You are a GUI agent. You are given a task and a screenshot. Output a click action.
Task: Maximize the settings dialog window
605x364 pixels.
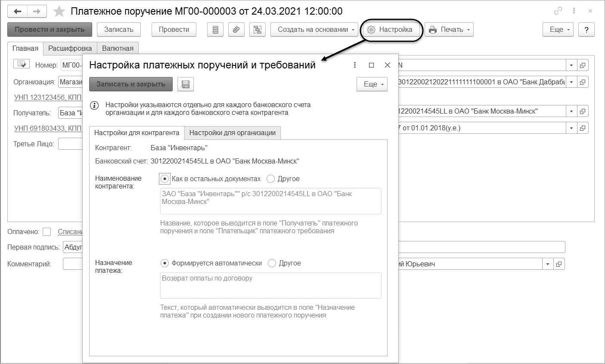pos(371,65)
